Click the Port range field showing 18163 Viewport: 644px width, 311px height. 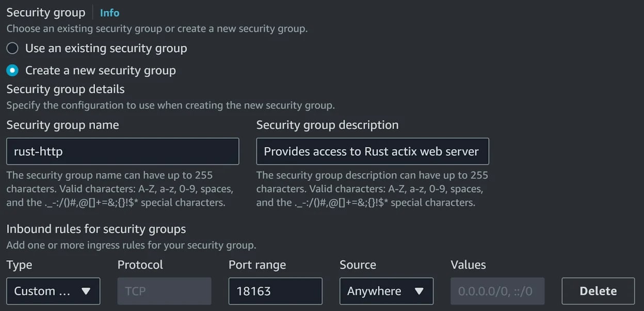coord(275,291)
